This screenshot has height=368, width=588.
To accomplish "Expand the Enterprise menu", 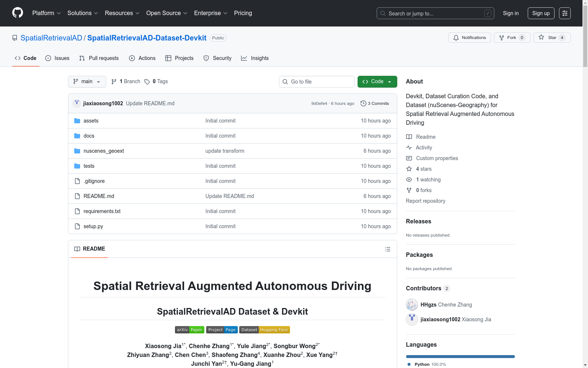I will click(x=211, y=13).
